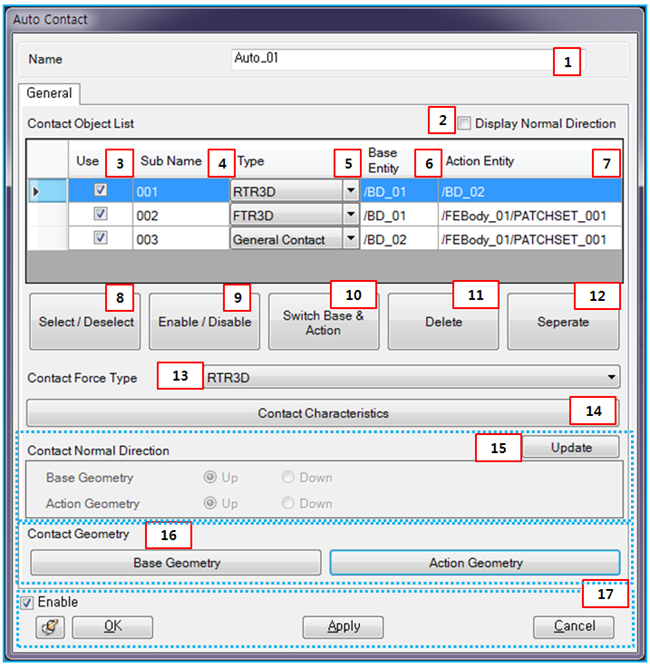The width and height of the screenshot is (650, 667).
Task: Click the Enable / Disable button
Action: tap(204, 322)
